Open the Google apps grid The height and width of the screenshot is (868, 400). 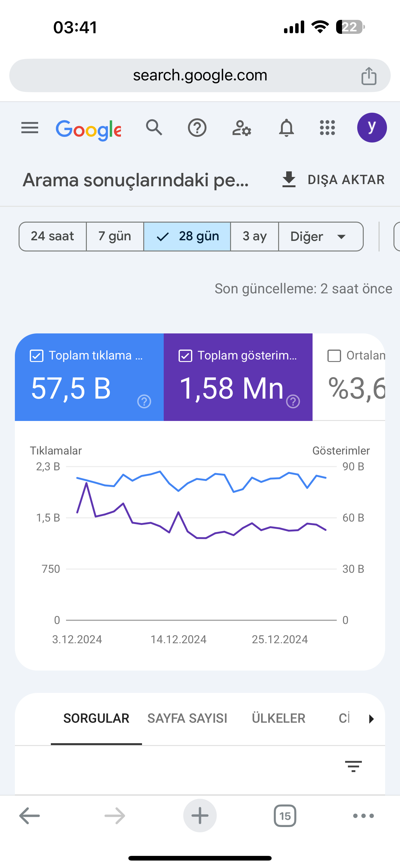[x=327, y=128]
